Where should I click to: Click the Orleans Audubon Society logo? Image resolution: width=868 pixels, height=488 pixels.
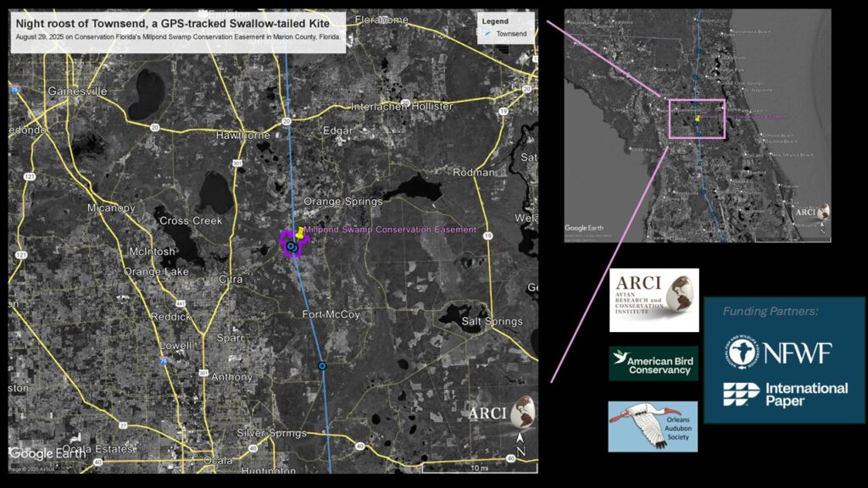point(653,426)
